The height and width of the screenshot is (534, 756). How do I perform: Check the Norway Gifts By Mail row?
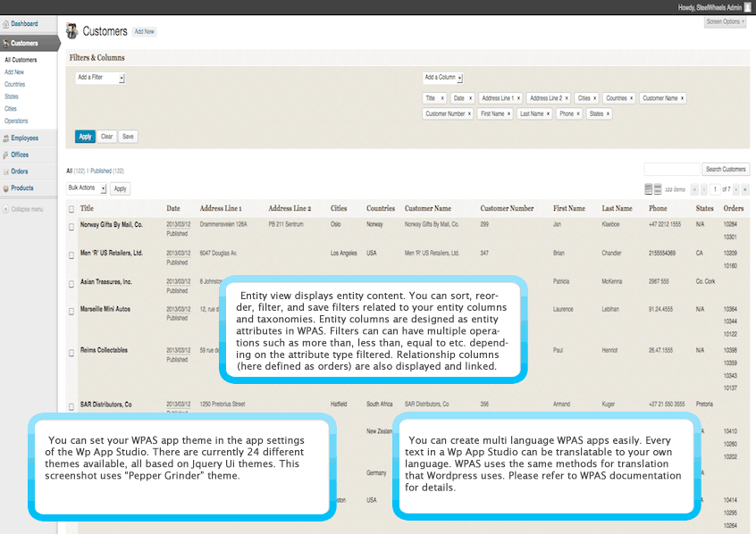(x=71, y=227)
